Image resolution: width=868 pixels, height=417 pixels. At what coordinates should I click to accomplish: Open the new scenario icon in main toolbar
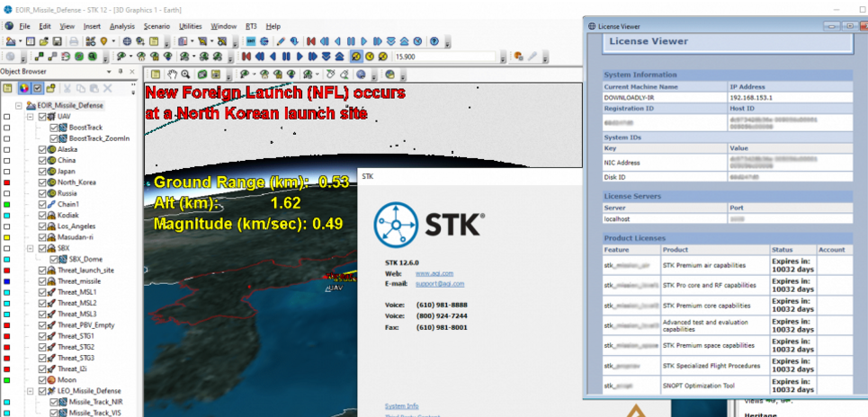[x=11, y=41]
